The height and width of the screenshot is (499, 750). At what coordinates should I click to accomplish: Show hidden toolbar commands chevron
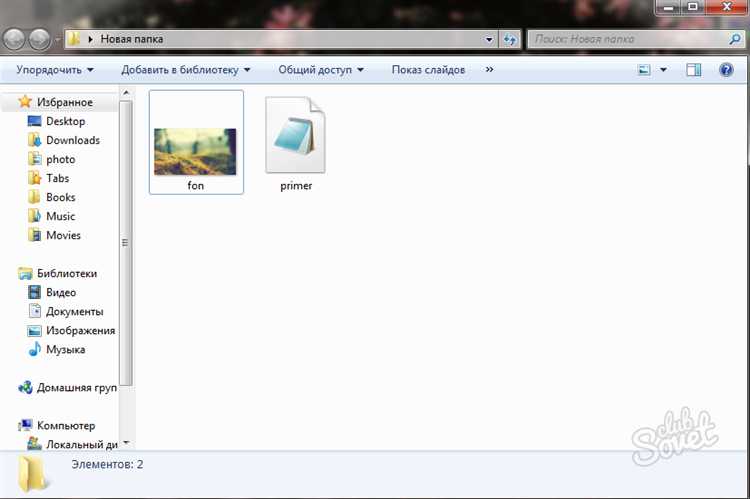(489, 70)
